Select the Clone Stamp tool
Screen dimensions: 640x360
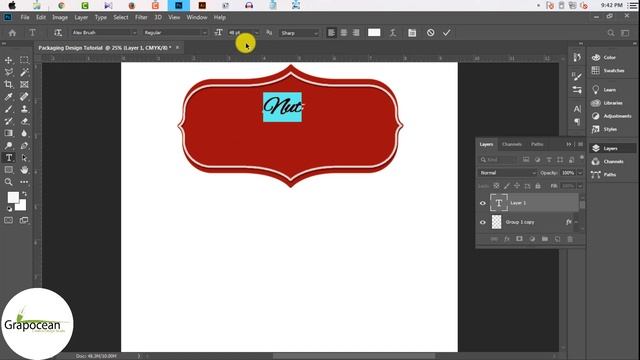(24, 109)
